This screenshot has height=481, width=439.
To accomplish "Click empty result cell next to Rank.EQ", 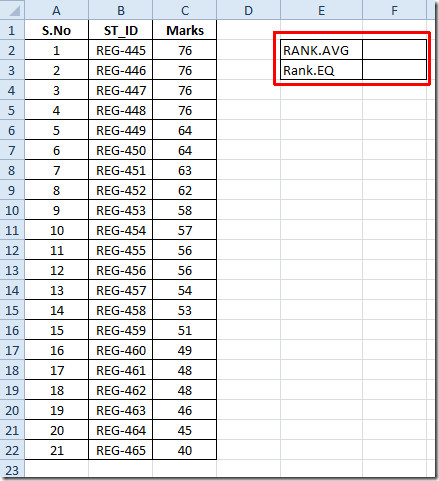I will 394,70.
